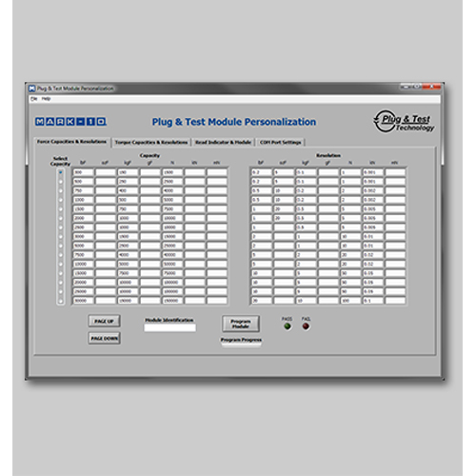The height and width of the screenshot is (476, 476).
Task: Click empty ozF capacity cell in 500 lbF row
Action: click(106, 182)
